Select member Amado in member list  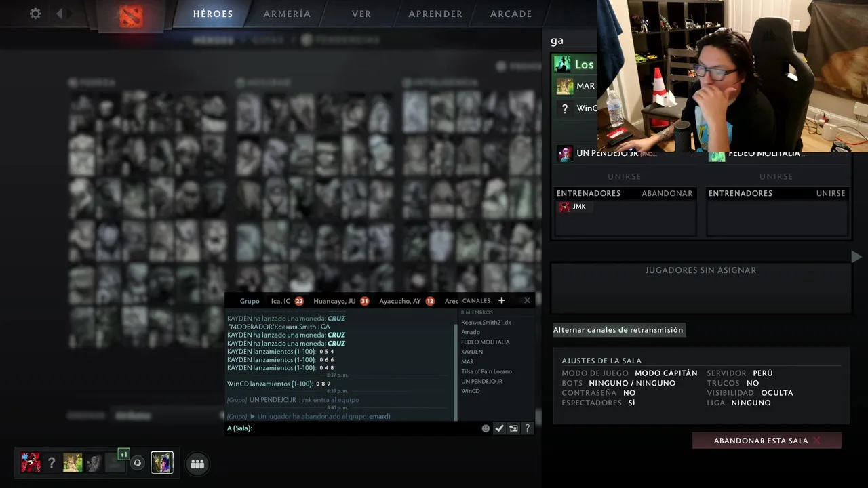pos(471,332)
